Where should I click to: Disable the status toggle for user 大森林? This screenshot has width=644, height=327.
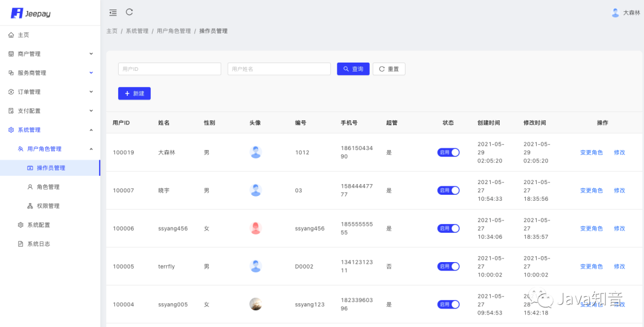pyautogui.click(x=448, y=152)
